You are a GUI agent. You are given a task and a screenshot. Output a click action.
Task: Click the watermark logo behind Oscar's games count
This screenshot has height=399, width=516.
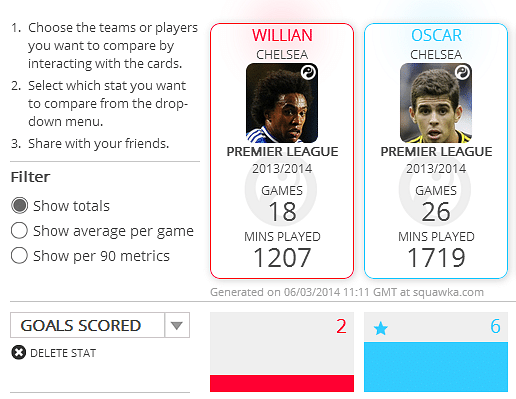pos(435,189)
